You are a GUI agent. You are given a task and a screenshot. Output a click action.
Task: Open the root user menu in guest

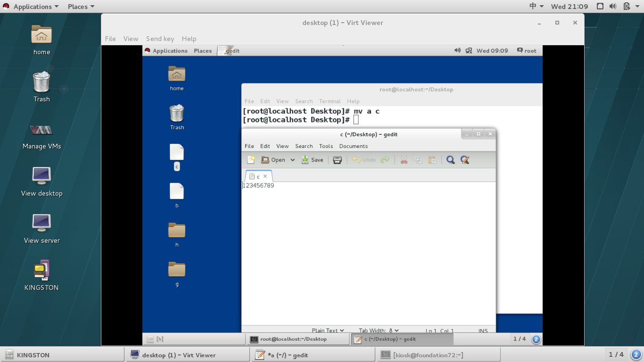tap(527, 51)
